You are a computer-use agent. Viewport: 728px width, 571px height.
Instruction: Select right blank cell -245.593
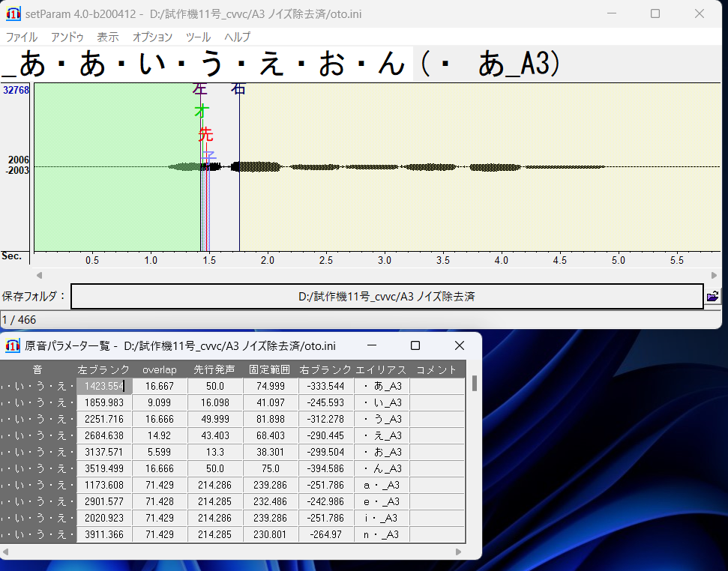pos(326,402)
